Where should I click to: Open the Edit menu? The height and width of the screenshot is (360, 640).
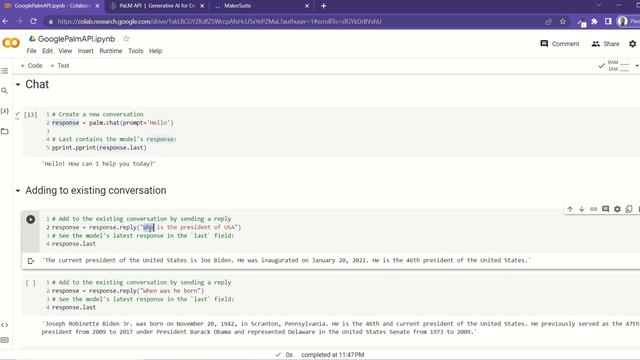point(47,51)
